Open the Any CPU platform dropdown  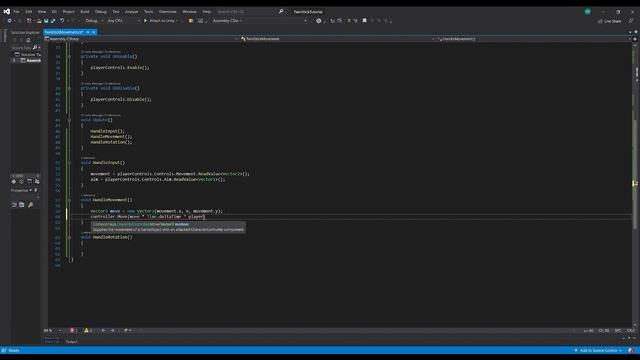pyautogui.click(x=123, y=20)
